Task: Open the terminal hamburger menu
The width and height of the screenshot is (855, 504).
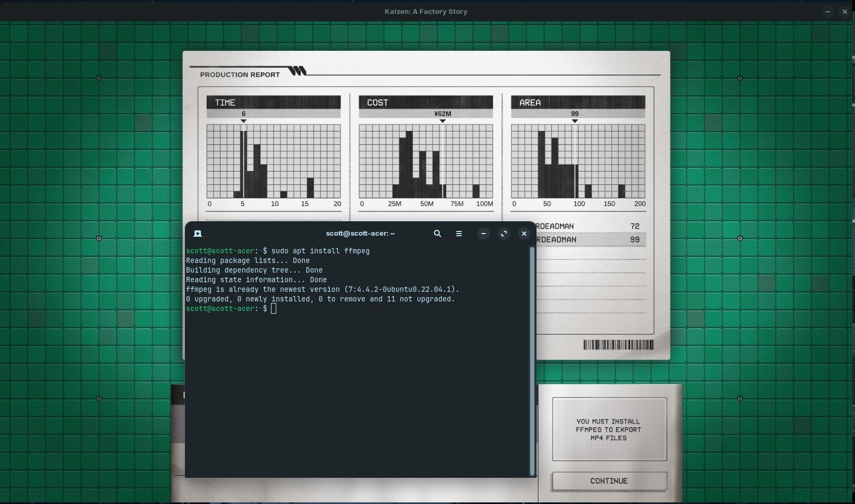Action: coord(458,234)
